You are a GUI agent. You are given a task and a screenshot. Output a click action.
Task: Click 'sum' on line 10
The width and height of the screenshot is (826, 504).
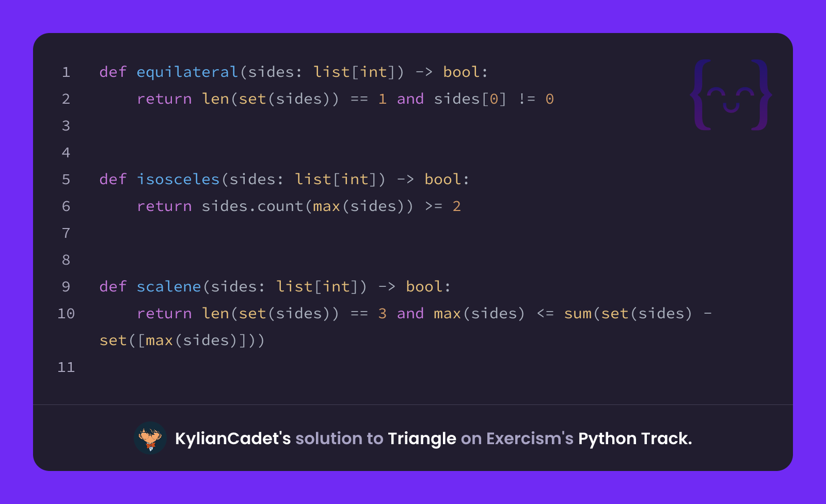coord(578,314)
